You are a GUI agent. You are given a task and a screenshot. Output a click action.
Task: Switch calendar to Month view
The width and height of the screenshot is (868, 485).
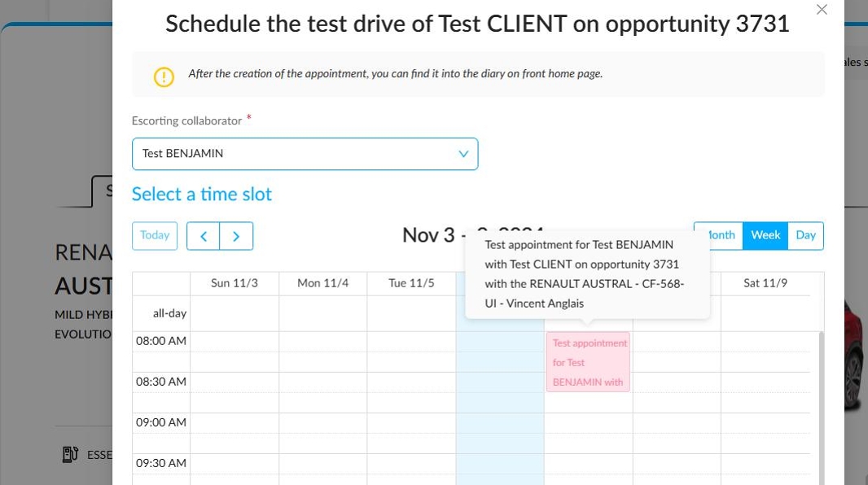click(718, 236)
